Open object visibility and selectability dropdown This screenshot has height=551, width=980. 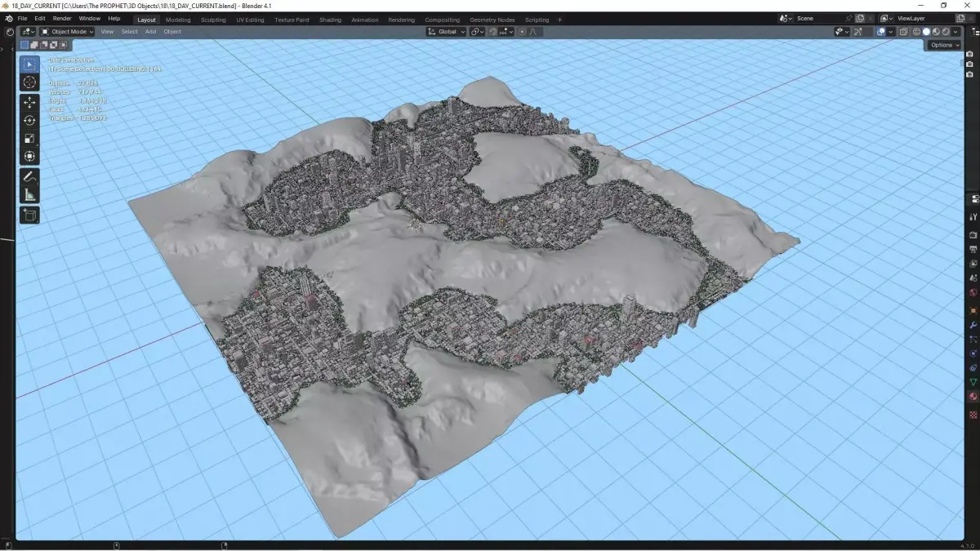tap(842, 32)
